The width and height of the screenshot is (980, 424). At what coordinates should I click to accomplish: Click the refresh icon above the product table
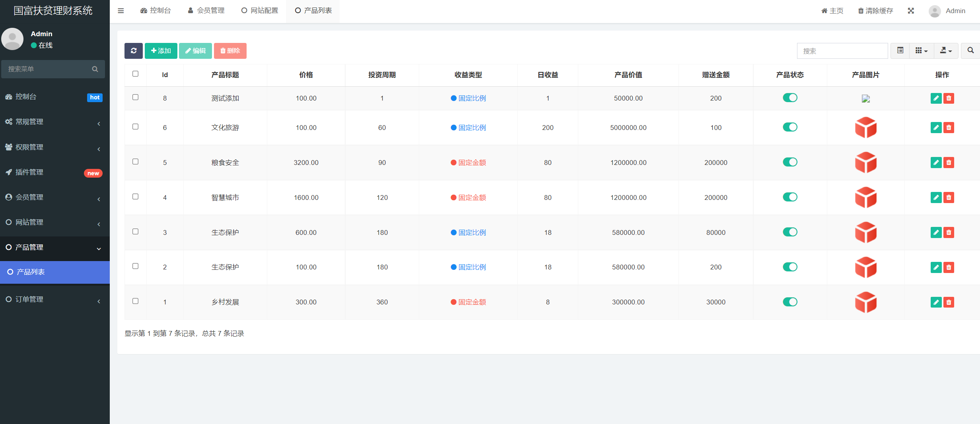click(x=133, y=50)
